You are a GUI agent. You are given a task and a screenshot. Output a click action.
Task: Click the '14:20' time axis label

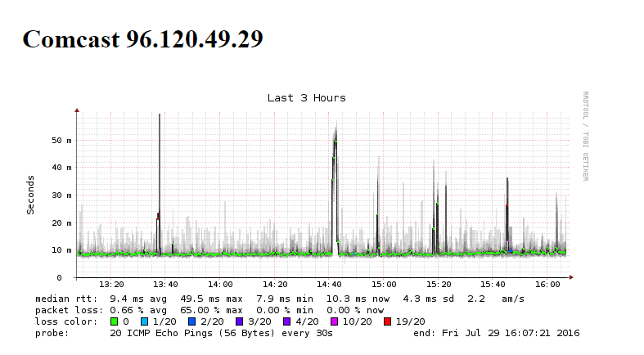275,285
